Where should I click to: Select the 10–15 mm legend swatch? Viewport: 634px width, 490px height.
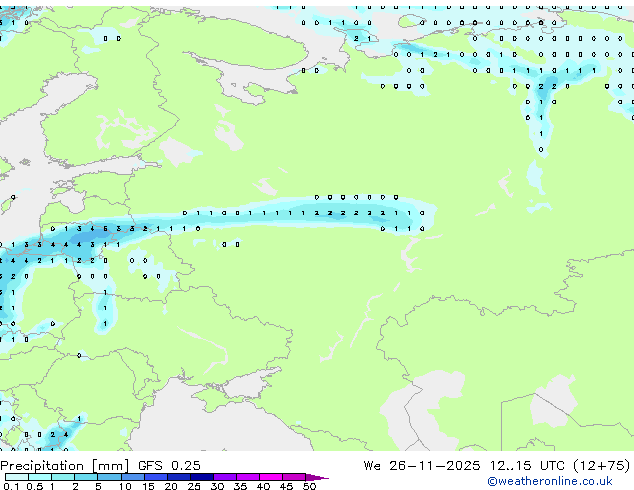tap(132, 477)
